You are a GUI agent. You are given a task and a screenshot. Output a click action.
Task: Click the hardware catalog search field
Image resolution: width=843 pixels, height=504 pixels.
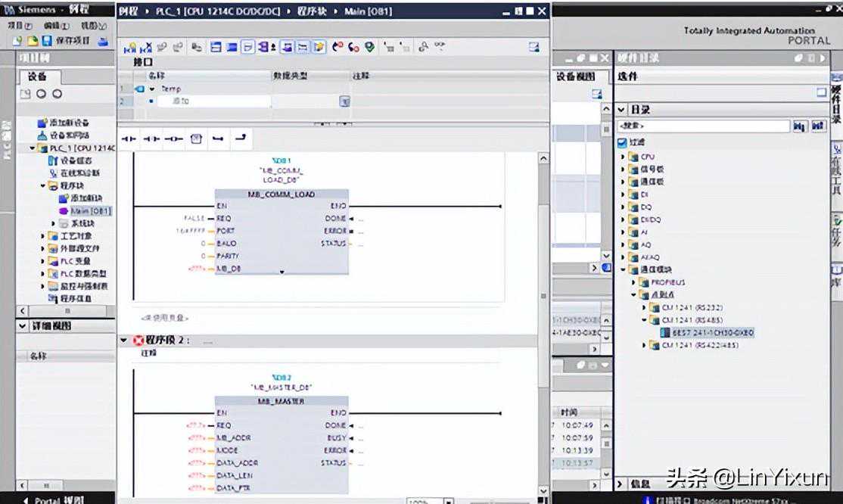coord(703,126)
